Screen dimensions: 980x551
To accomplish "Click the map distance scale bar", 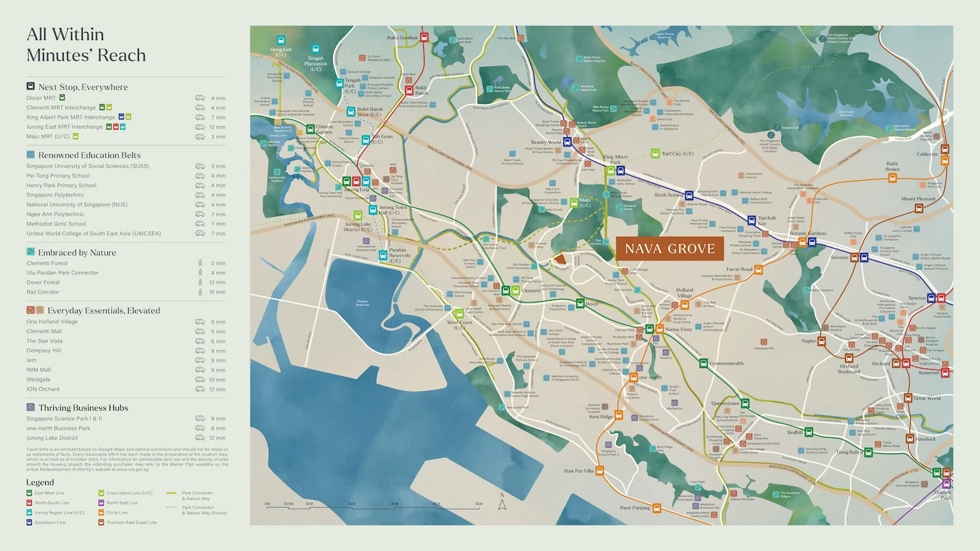I will [x=374, y=506].
